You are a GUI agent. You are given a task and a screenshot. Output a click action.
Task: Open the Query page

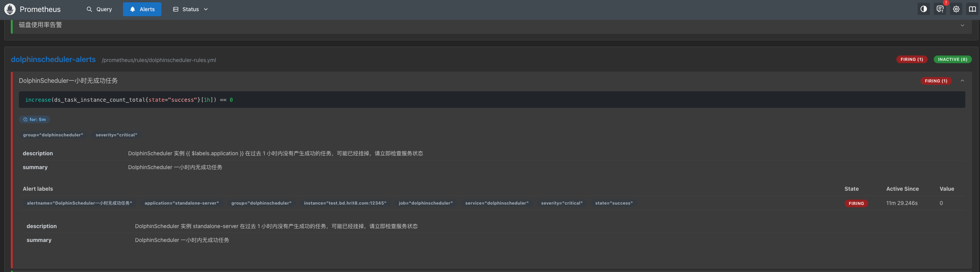(x=99, y=9)
